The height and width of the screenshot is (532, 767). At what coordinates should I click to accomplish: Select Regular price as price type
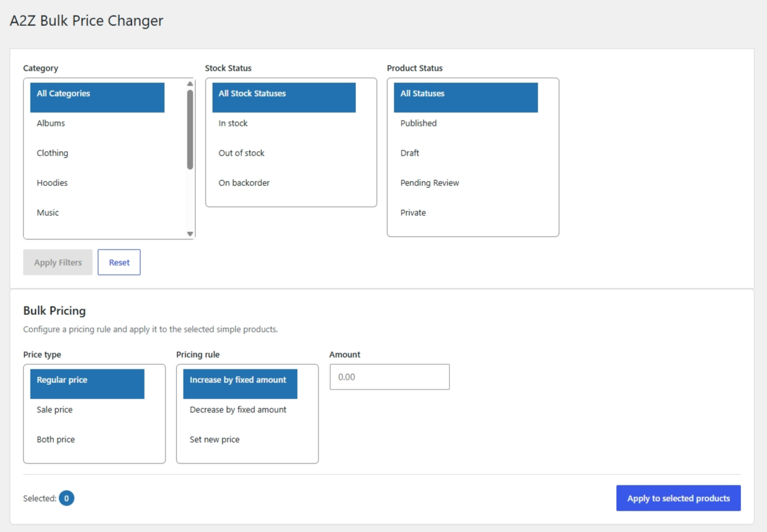click(87, 384)
